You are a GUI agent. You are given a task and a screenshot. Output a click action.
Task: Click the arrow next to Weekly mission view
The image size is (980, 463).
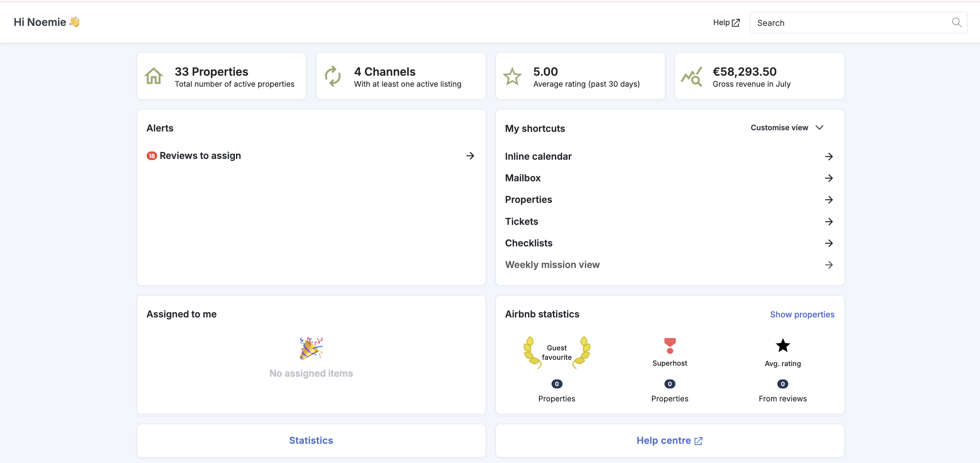click(x=829, y=265)
